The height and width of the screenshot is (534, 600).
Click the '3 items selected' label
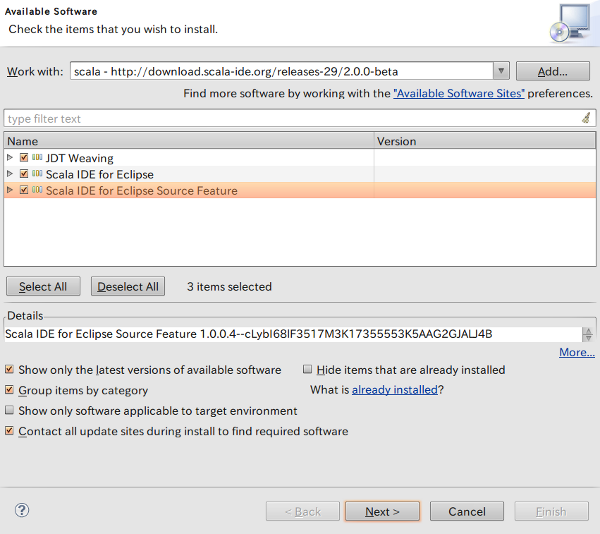tap(229, 287)
